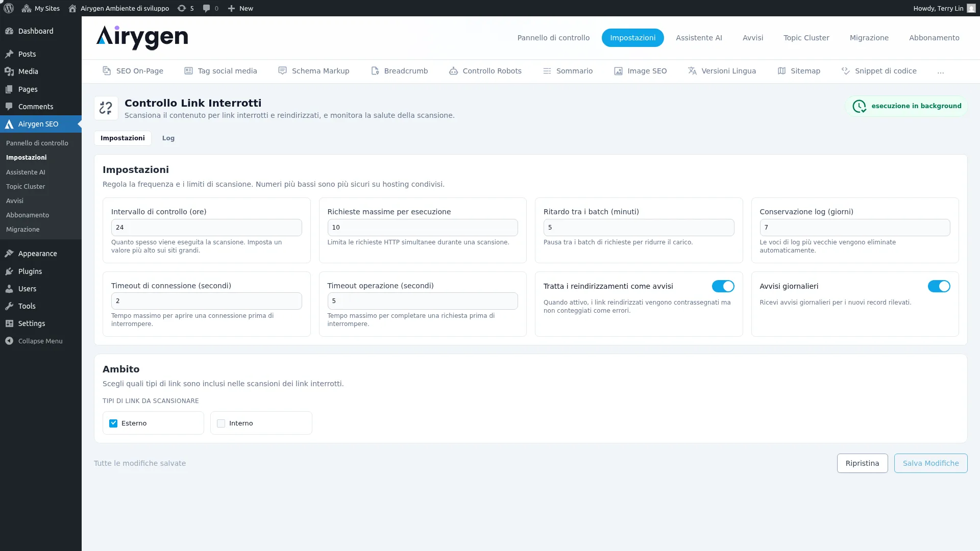Open Migrazione in sidebar submenu
This screenshot has height=551, width=980.
point(23,230)
